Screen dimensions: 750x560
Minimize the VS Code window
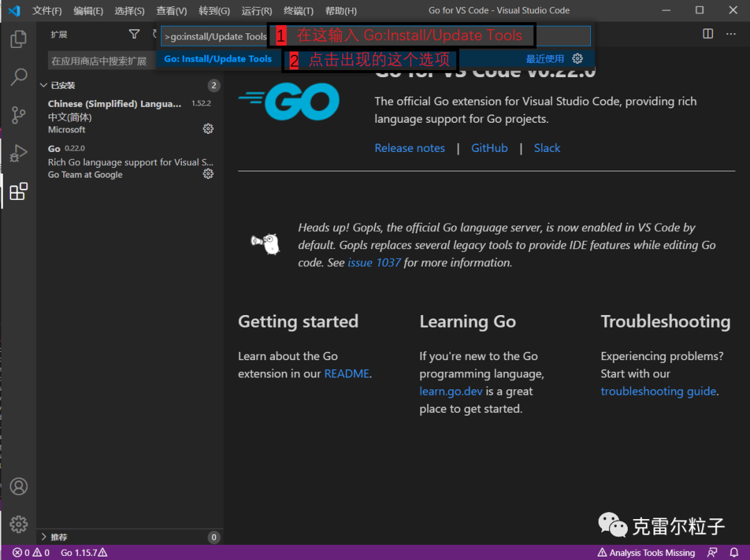(667, 10)
